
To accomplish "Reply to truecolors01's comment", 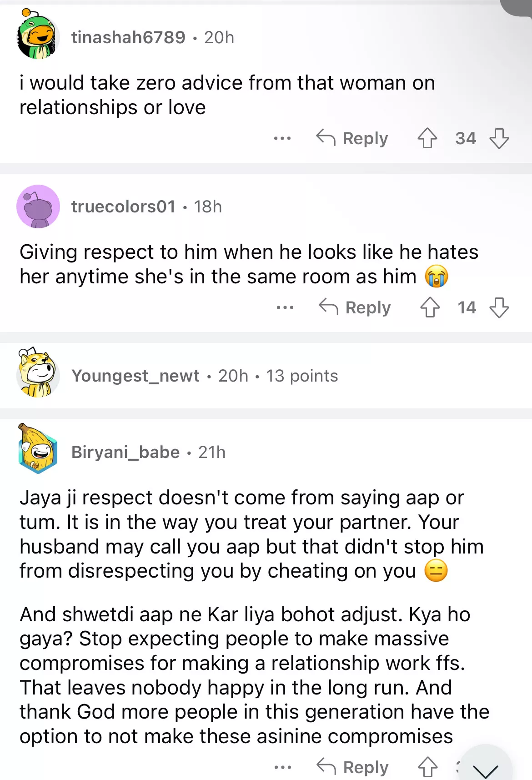I will (355, 307).
